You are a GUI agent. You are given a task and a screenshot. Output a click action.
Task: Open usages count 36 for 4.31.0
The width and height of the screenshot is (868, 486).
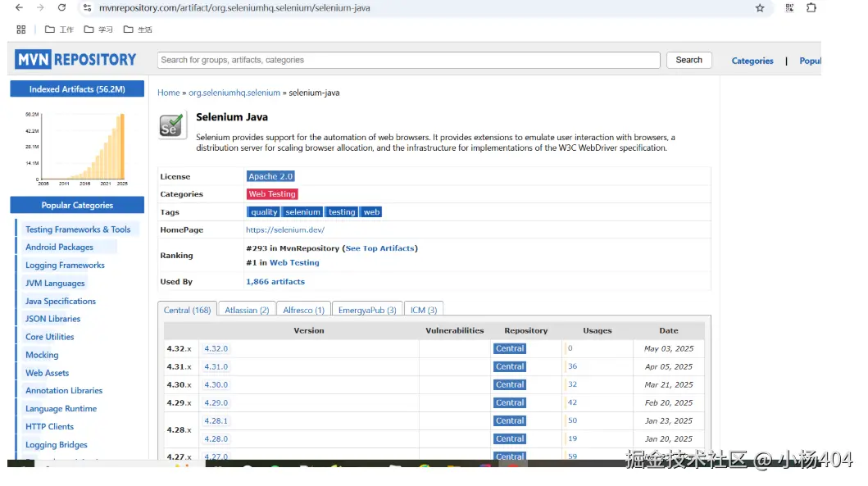pos(572,366)
